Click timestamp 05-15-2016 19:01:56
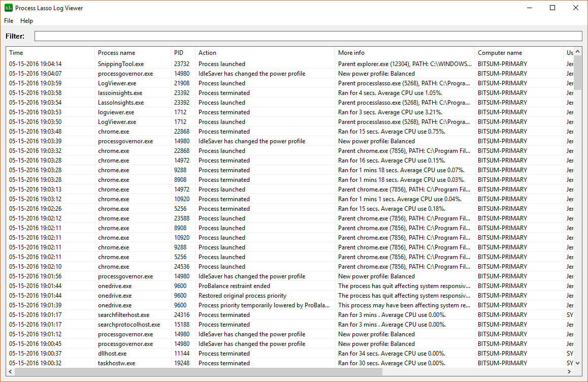This screenshot has width=588, height=382. 35,276
